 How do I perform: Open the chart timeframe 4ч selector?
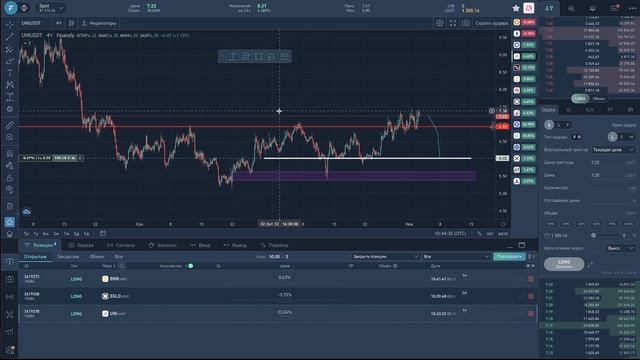(x=59, y=23)
